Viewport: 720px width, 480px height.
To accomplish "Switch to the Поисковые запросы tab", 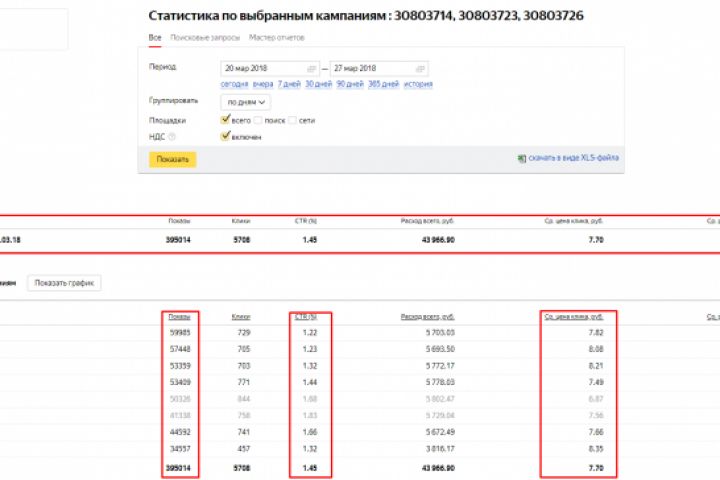I will click(205, 38).
